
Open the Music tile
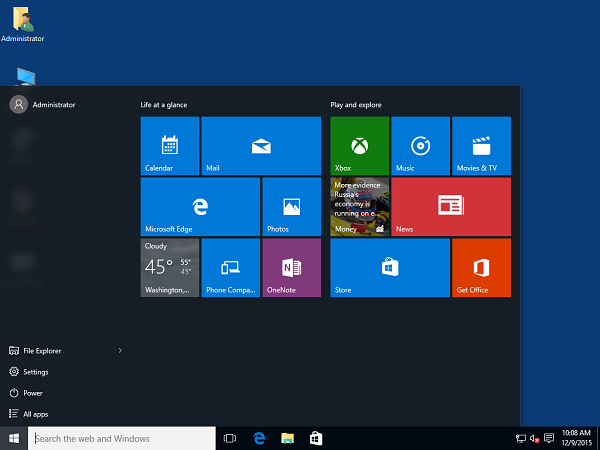coord(421,146)
